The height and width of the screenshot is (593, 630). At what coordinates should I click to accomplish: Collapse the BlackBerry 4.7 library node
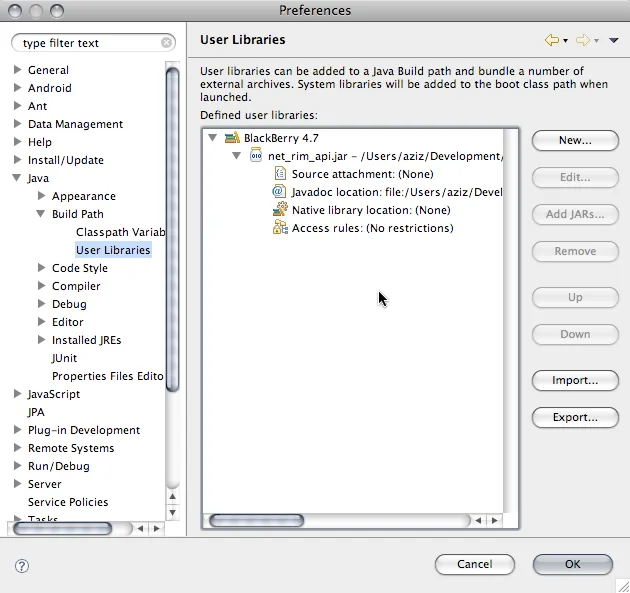[213, 138]
